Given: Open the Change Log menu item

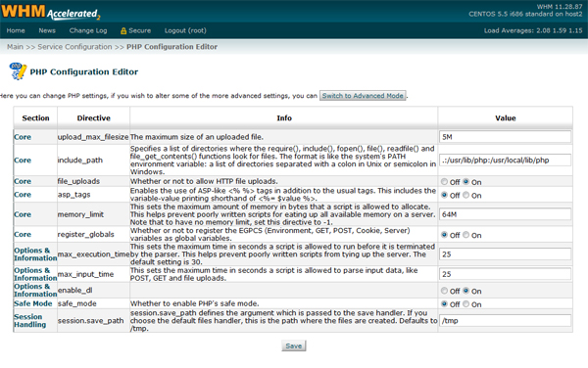Looking at the screenshot, I should [x=88, y=30].
